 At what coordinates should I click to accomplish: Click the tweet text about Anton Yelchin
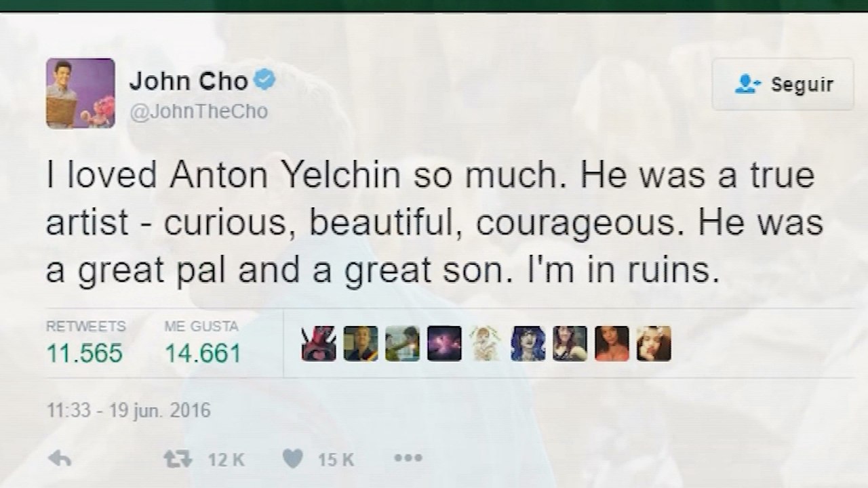[434, 222]
